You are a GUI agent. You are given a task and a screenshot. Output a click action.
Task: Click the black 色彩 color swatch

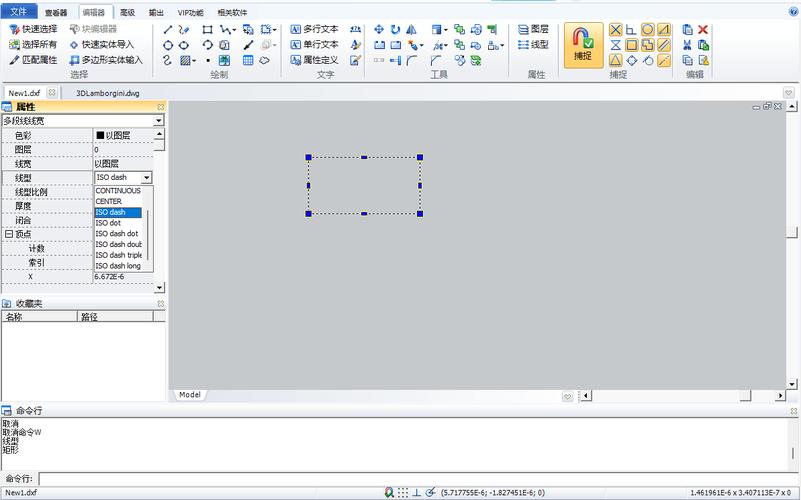click(x=100, y=135)
